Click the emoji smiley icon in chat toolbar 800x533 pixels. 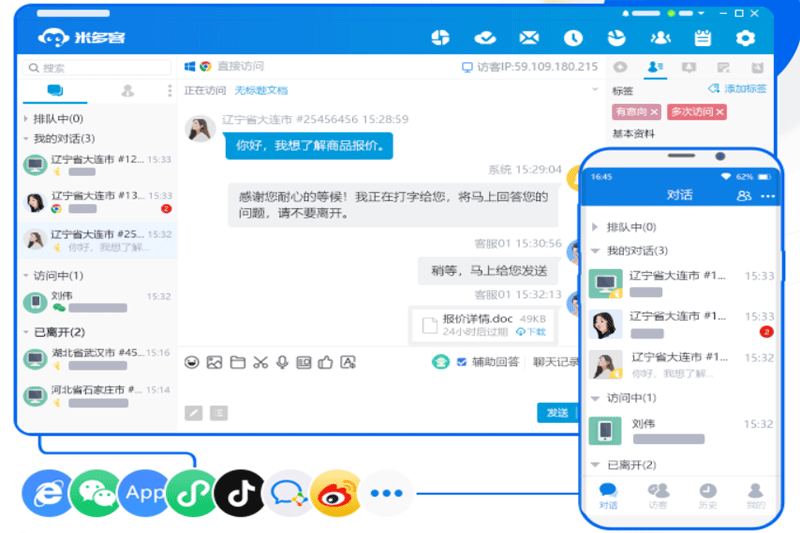[x=192, y=362]
